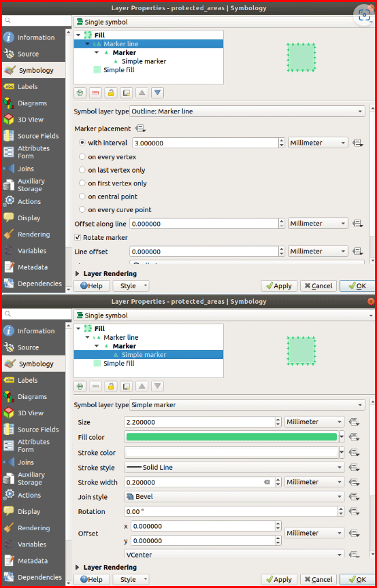
Task: Open data-defined override for Offset along line
Action: [x=358, y=224]
